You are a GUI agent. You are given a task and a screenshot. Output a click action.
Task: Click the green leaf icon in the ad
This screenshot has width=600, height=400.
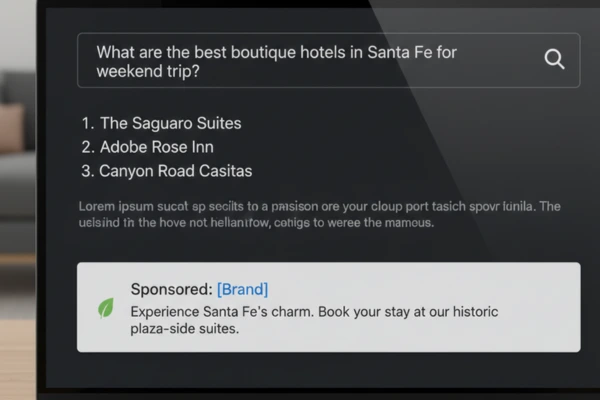pyautogui.click(x=104, y=308)
